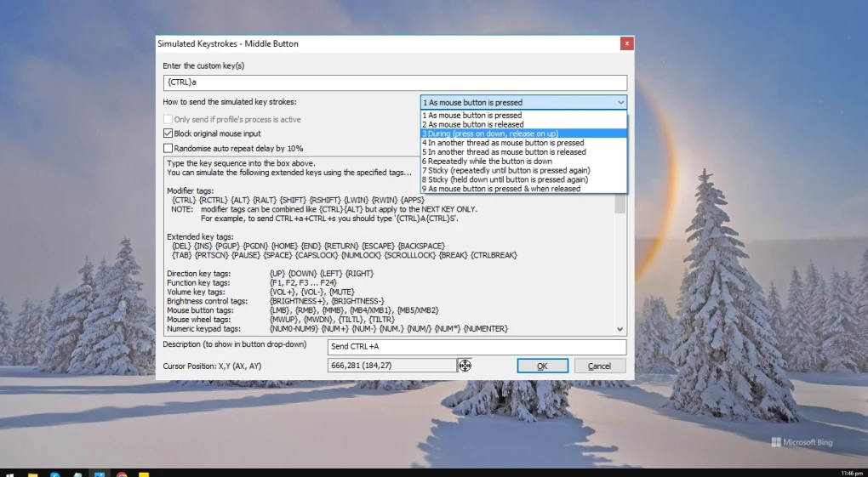Choose 3 During (press on down, release on up)
The image size is (868, 477).
[x=523, y=133]
